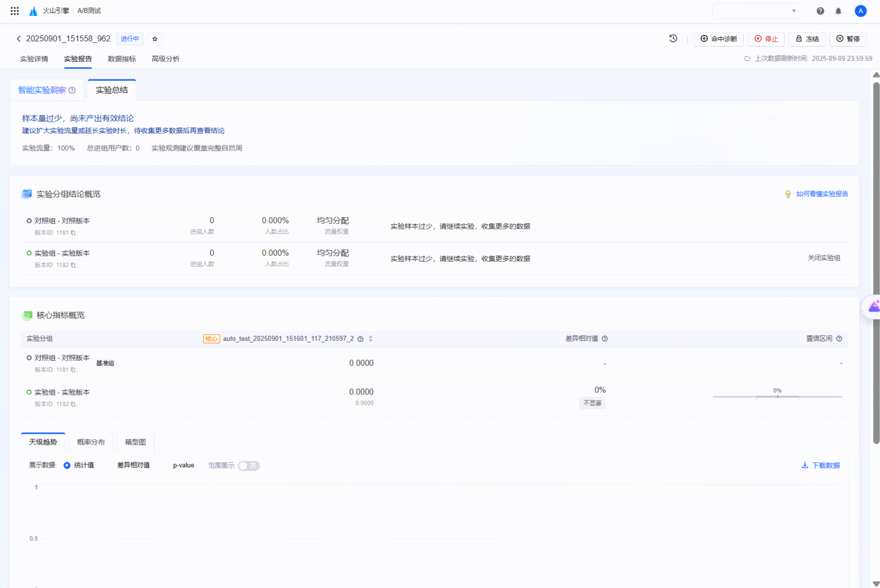Viewport: 880px width, 588px height.
Task: Copy version ID 1181 in overview
Action: tap(73, 233)
